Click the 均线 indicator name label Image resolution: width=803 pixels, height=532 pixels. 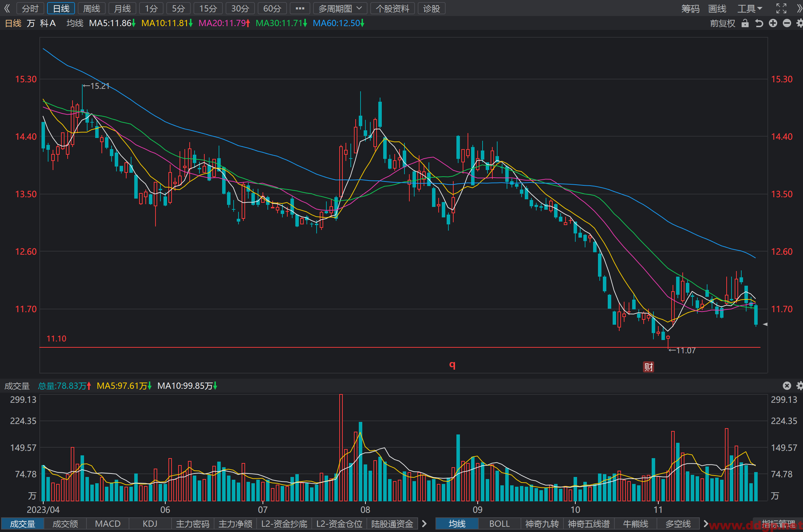click(75, 23)
